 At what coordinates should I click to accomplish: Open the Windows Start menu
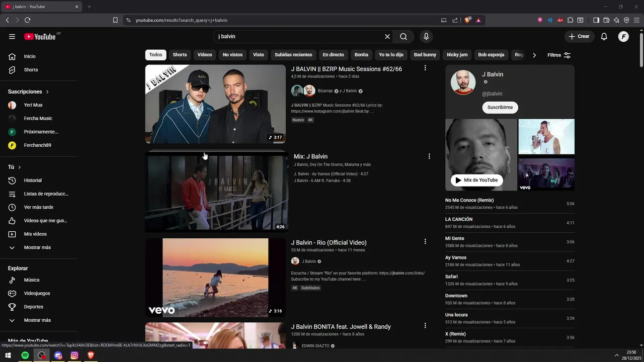tap(8, 355)
